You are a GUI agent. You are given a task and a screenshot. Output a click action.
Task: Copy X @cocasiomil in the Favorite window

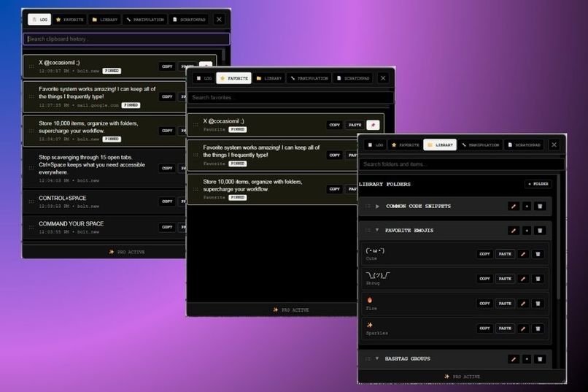point(335,125)
